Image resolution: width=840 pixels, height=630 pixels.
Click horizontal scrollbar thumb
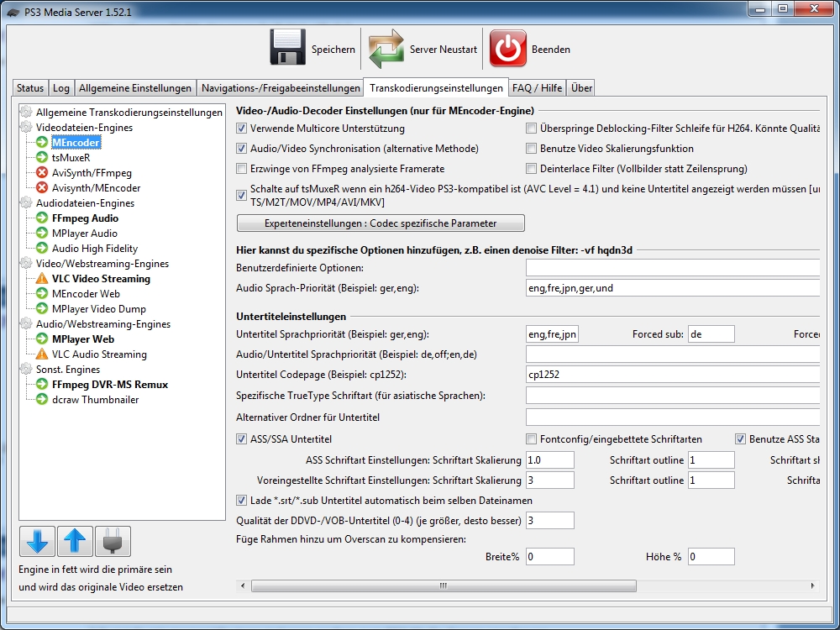[444, 586]
